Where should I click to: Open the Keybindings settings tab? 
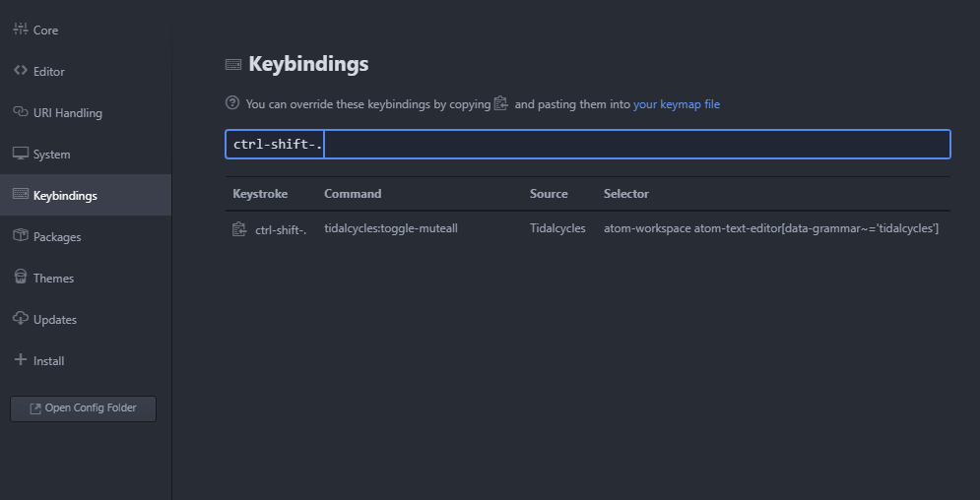pos(65,196)
